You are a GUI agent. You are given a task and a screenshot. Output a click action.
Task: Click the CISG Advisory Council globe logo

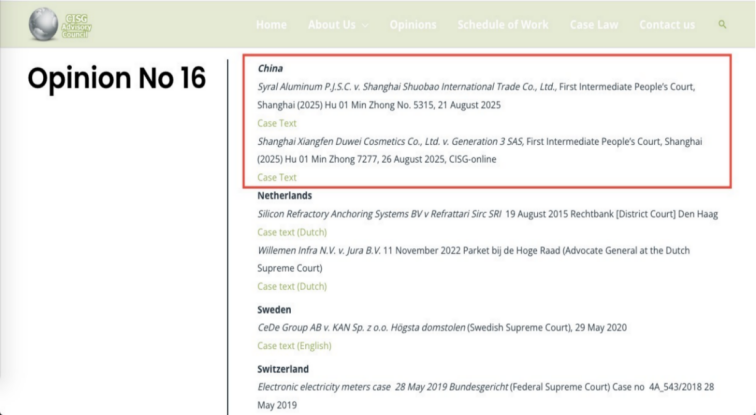tap(45, 24)
